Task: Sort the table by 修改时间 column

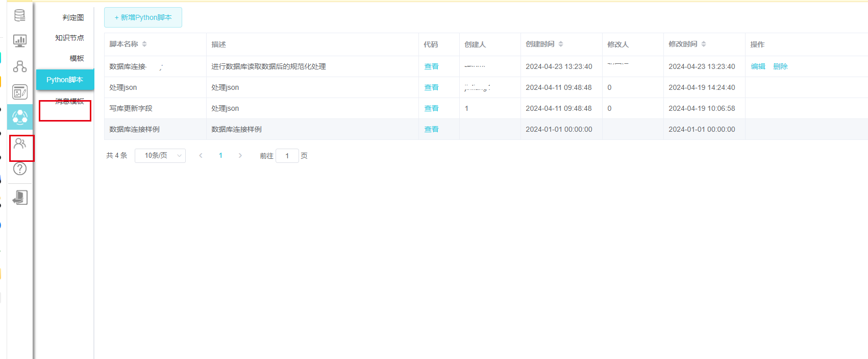Action: 704,44
